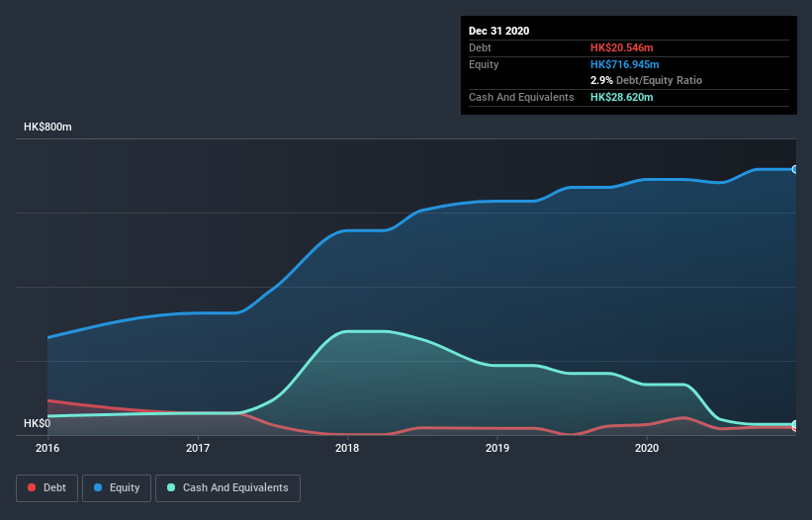Click the Debt label in tooltip
This screenshot has width=812, height=520.
tap(480, 47)
